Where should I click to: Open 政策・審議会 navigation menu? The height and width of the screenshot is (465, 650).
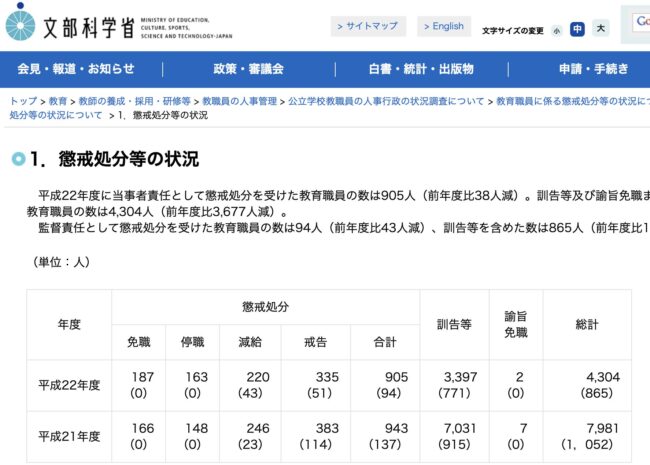(248, 69)
